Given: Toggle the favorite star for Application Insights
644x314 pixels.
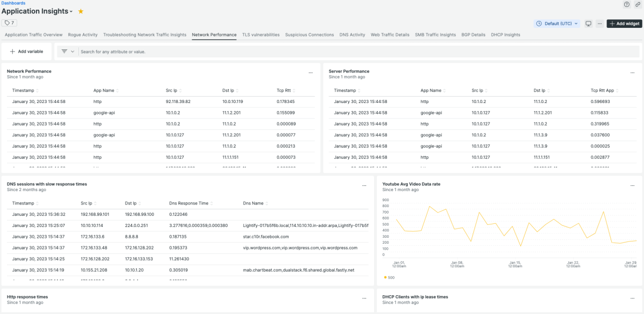Looking at the screenshot, I should (81, 11).
